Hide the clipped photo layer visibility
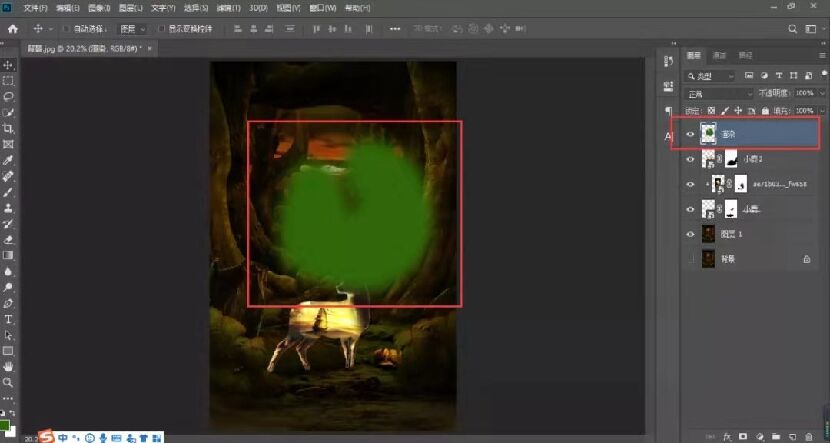The height and width of the screenshot is (443, 830). 690,184
